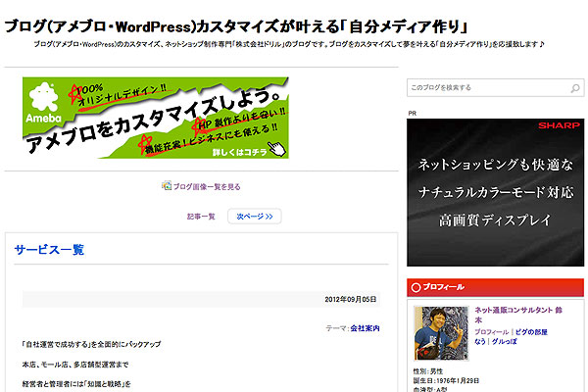588x392 pixels.
Task: Click the Ameba logo in banner
Action: 43,103
